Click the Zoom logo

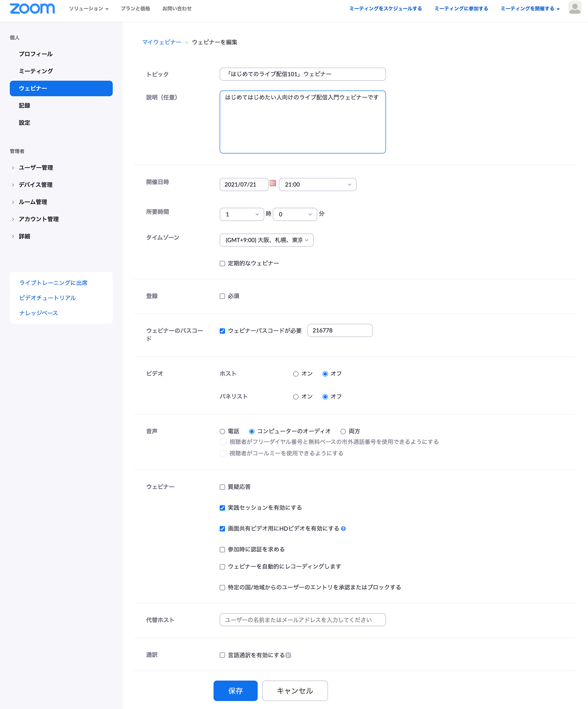pyautogui.click(x=32, y=9)
